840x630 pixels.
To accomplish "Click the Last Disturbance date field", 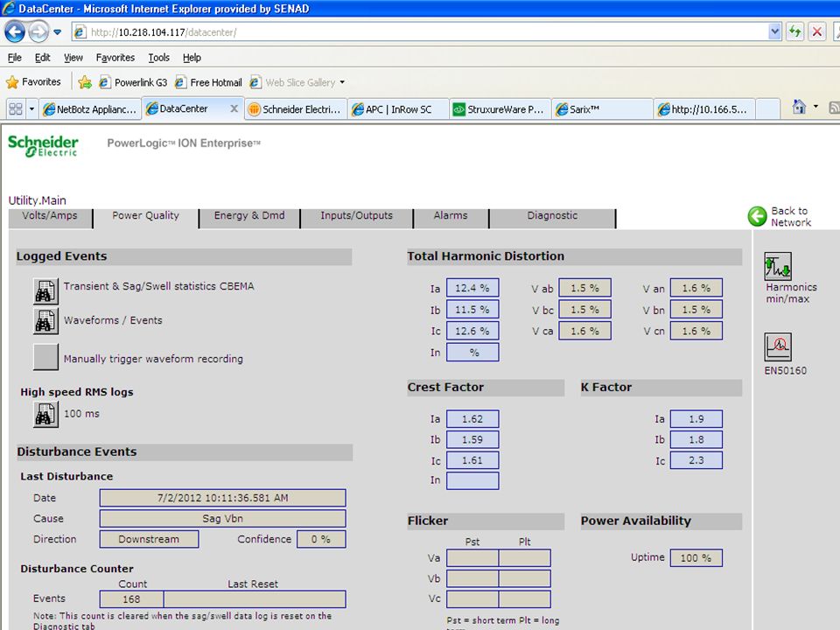I will point(223,498).
